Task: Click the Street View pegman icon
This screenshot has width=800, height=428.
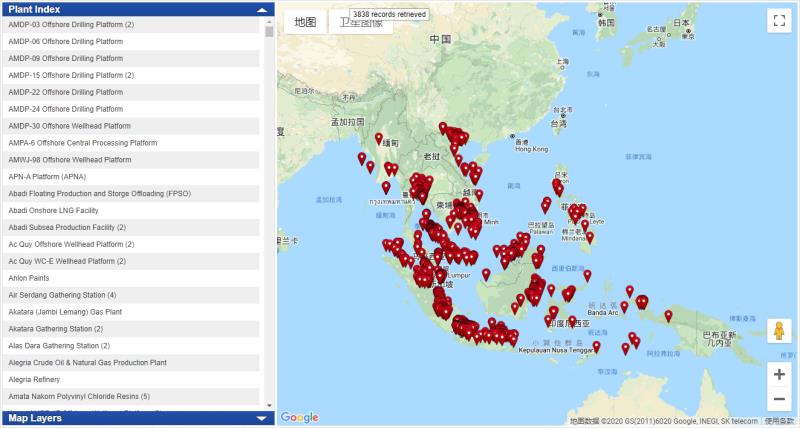Action: (779, 331)
